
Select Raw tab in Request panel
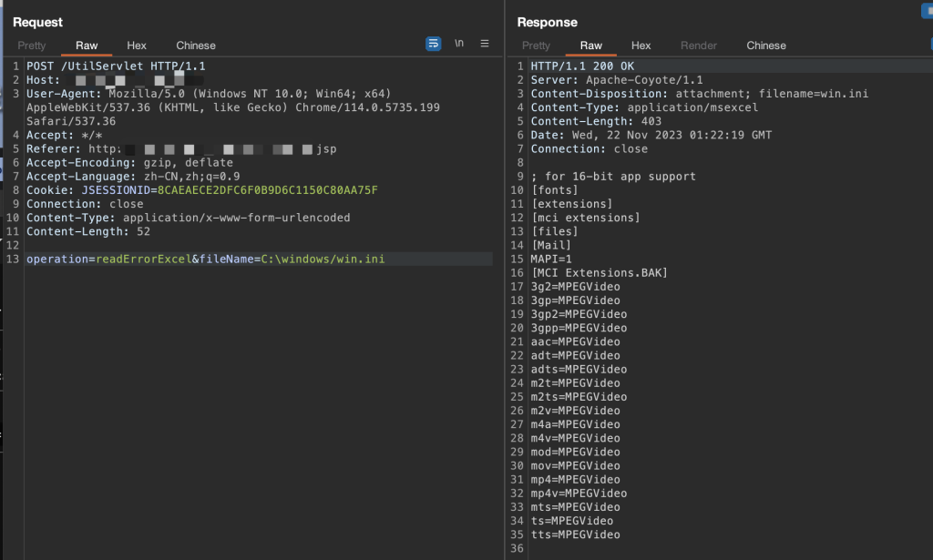coord(87,46)
